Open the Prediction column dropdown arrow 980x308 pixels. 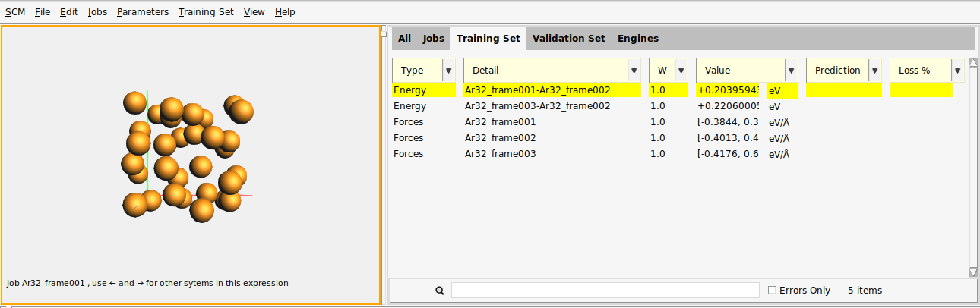pyautogui.click(x=874, y=71)
